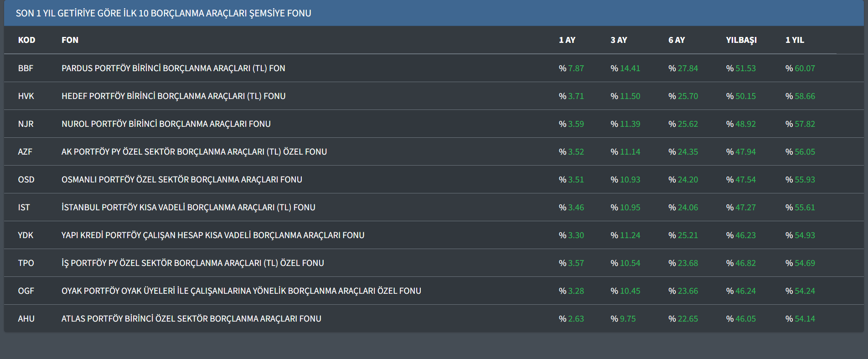Click the IST fund code
Screen dimensions: 868x359
[24, 208]
